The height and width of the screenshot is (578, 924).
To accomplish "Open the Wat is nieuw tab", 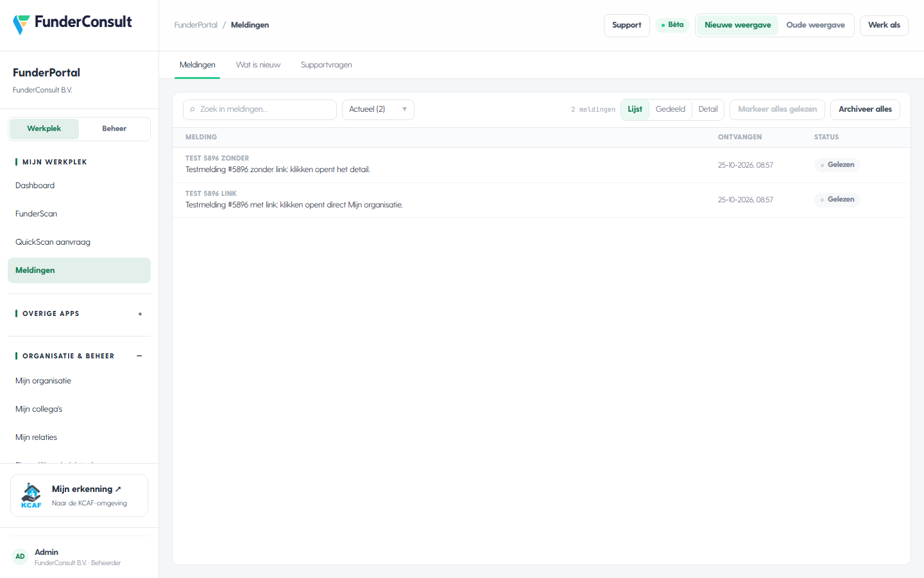I will click(x=258, y=65).
